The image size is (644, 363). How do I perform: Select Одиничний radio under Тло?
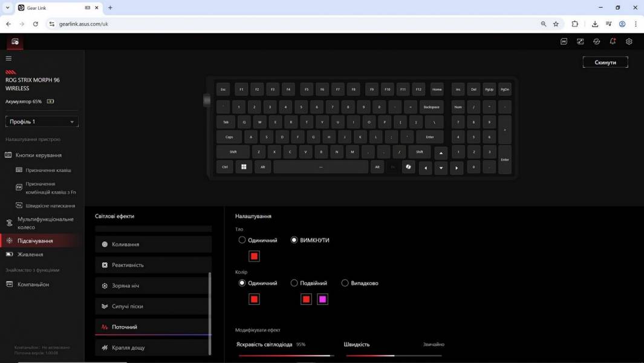coord(242,240)
